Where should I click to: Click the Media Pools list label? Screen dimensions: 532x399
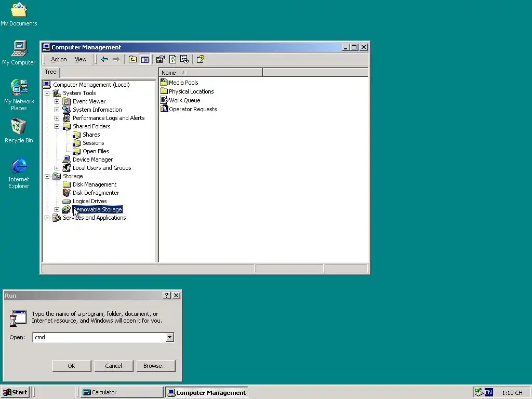(x=183, y=83)
